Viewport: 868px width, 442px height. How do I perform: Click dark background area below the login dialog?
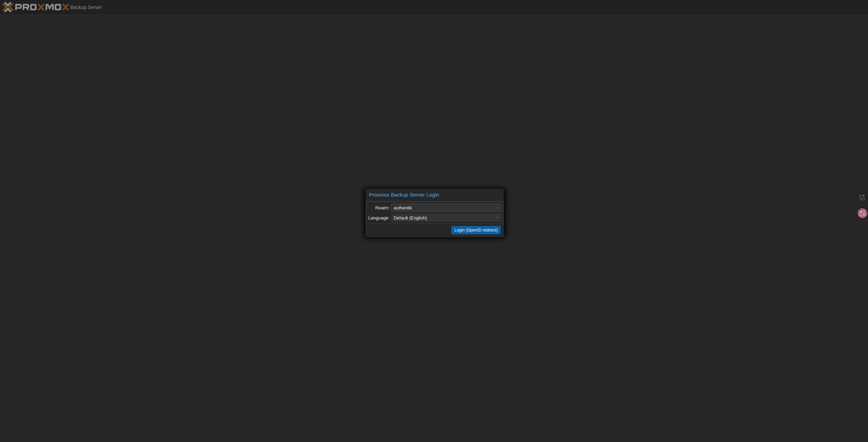(x=434, y=329)
